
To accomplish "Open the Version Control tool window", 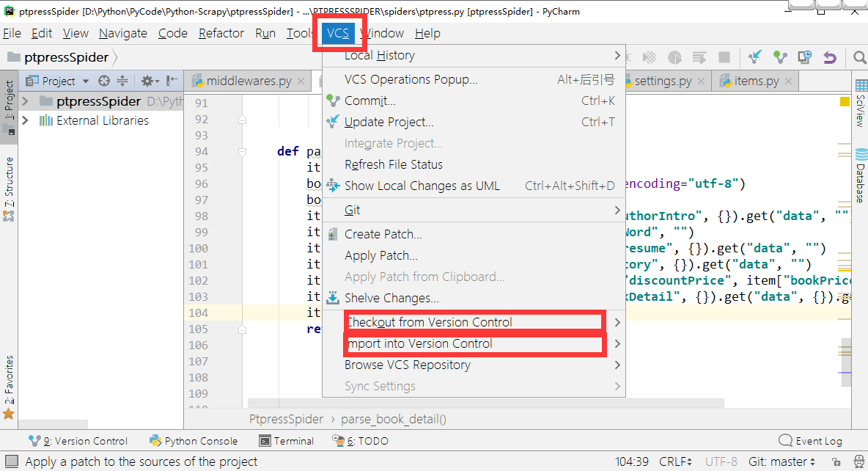I will click(78, 441).
